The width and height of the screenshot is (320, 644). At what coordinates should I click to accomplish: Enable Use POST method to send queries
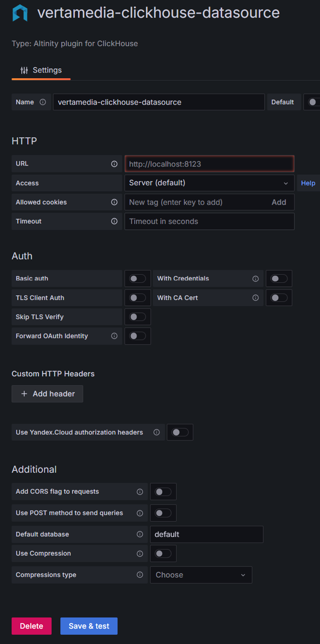pos(163,513)
